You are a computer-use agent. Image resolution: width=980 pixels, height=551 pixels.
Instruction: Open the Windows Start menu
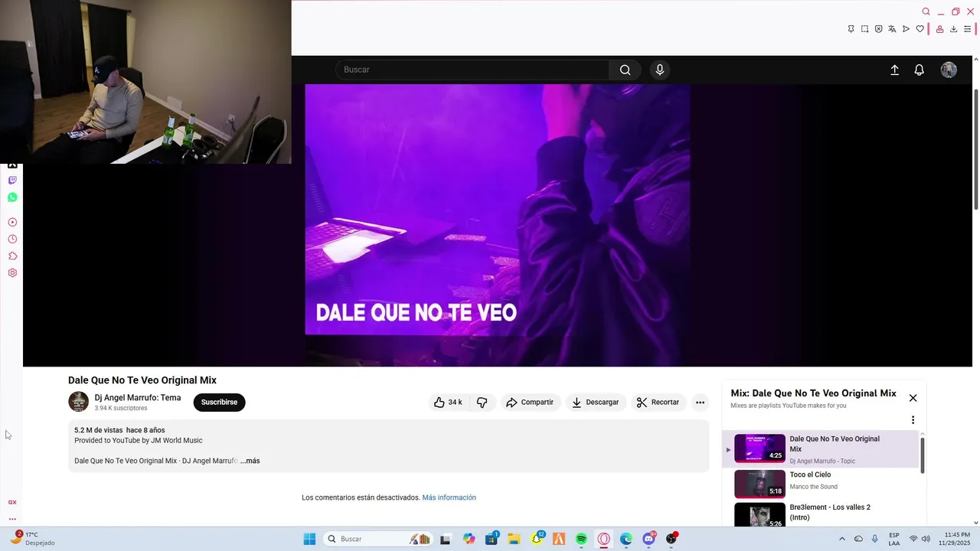[x=309, y=539]
